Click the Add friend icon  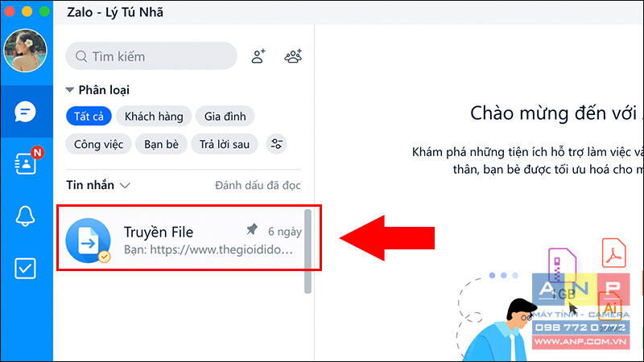click(258, 56)
